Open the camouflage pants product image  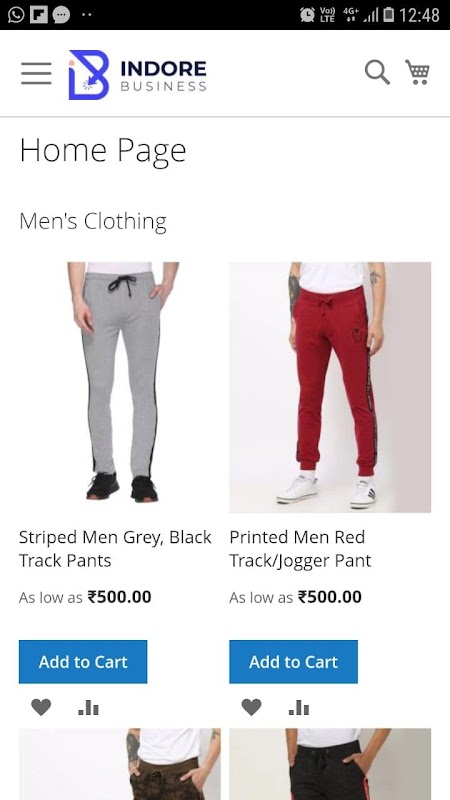[120, 764]
